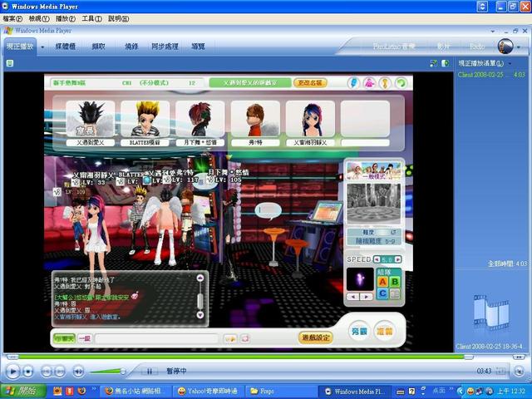Open the 播放(P) menu

pyautogui.click(x=66, y=18)
